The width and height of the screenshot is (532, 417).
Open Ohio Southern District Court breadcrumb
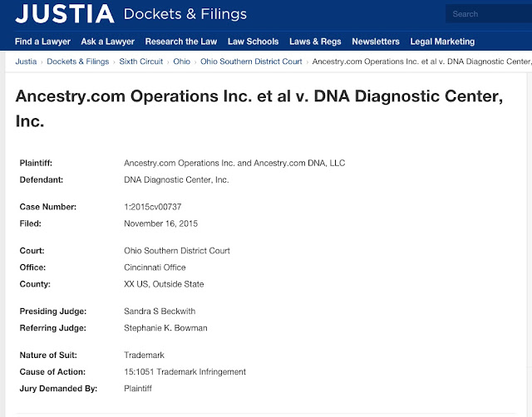(x=251, y=61)
